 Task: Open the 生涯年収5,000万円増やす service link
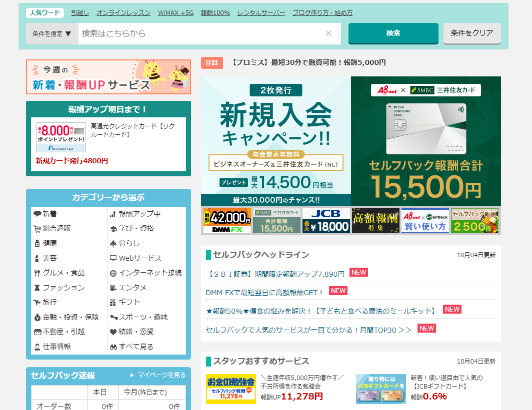pos(302,382)
